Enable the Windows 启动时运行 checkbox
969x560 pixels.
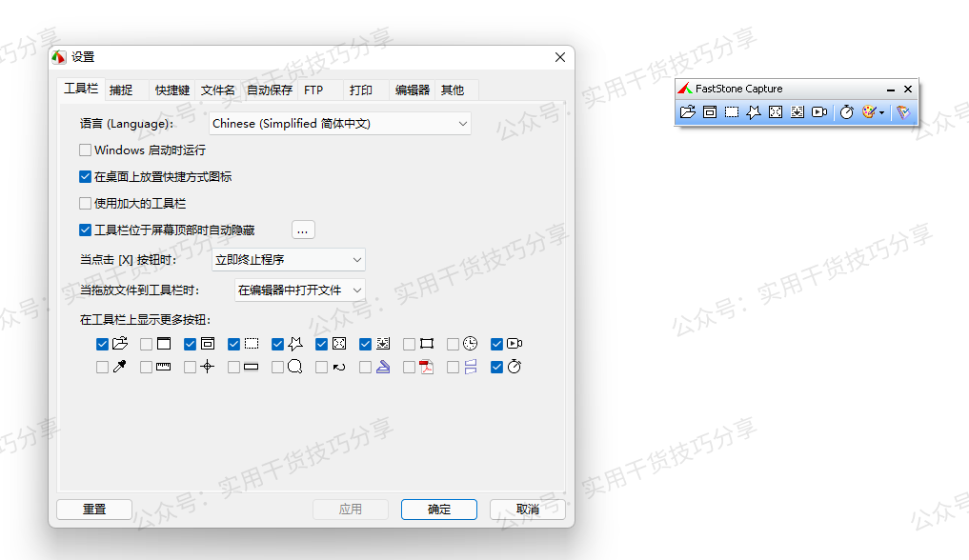84,150
